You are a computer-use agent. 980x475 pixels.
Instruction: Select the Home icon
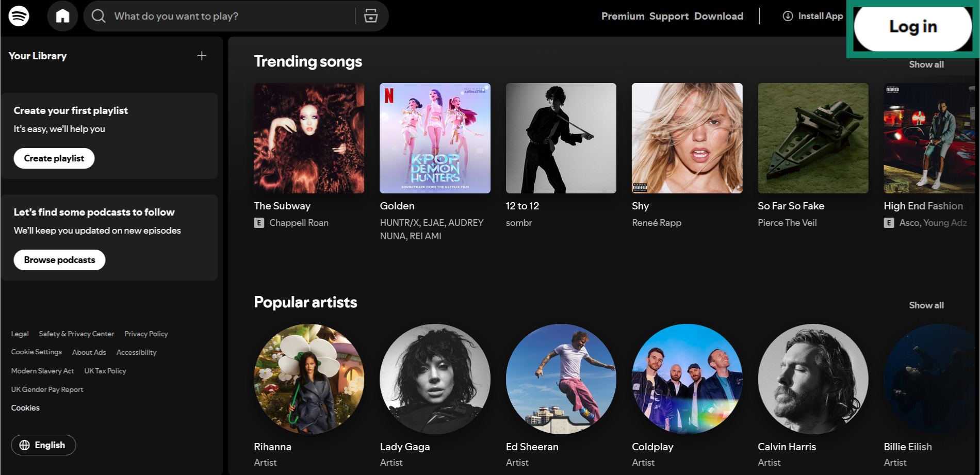point(62,16)
